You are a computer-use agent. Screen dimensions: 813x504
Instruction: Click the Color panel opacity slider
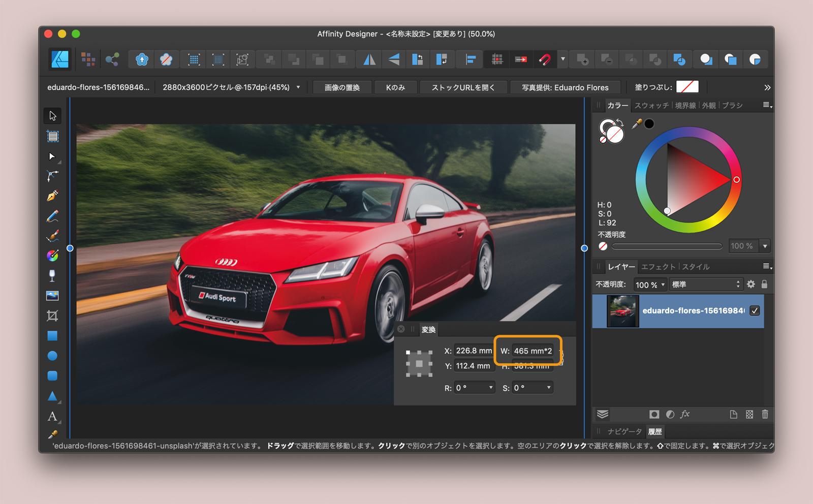click(x=667, y=246)
